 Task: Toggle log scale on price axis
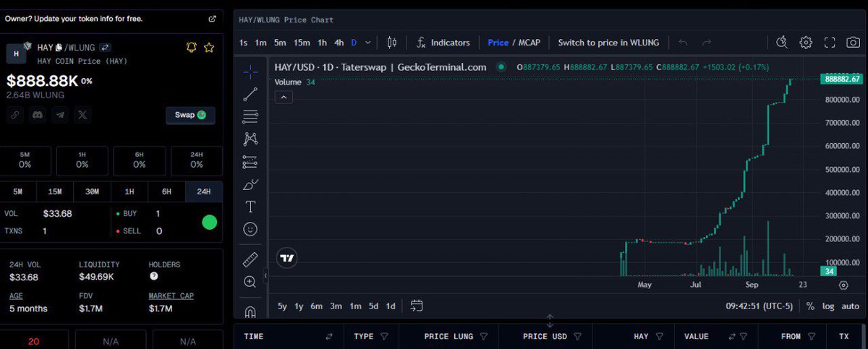pyautogui.click(x=828, y=306)
